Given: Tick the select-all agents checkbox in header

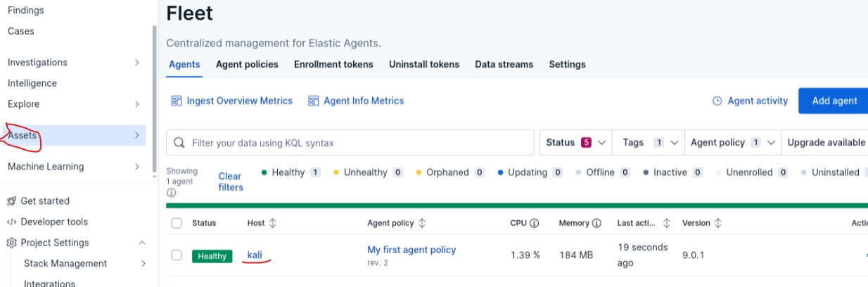Looking at the screenshot, I should coord(177,223).
